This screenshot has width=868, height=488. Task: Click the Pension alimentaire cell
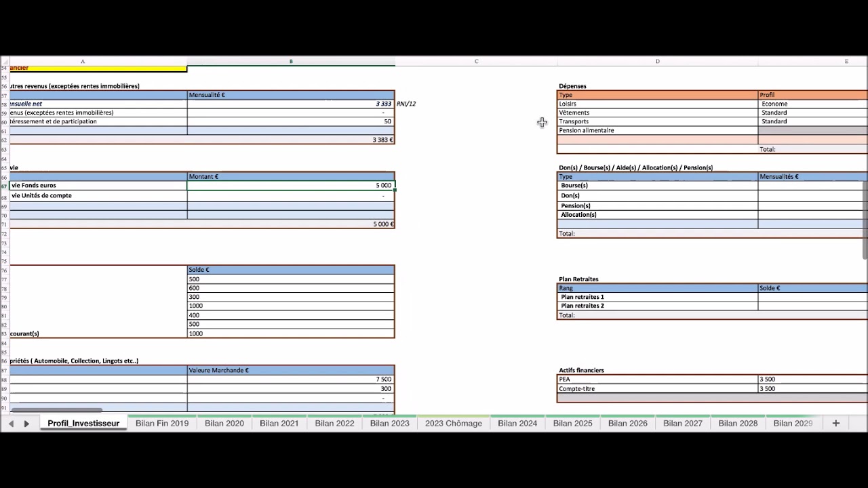point(657,130)
